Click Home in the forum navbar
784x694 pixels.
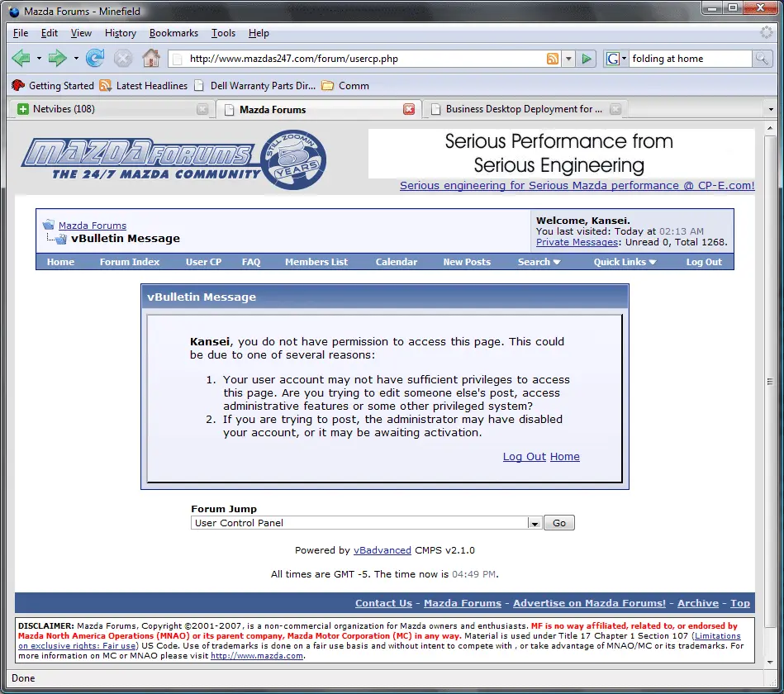60,262
